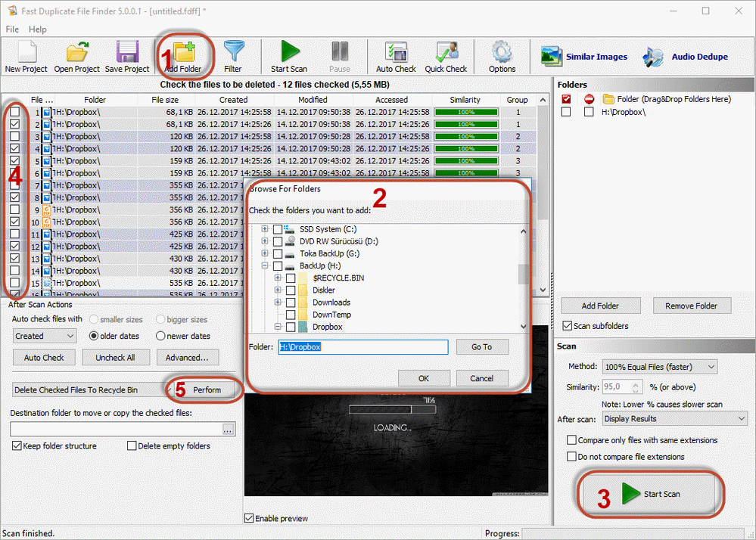Open the Delete Checked Files action dropdown
The height and width of the screenshot is (540, 756).
(x=92, y=389)
